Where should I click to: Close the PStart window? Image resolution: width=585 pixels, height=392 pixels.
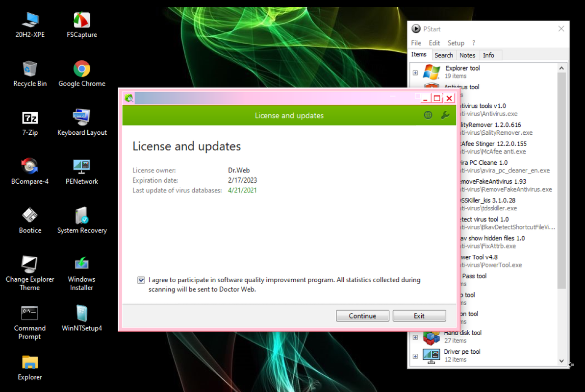coord(561,29)
